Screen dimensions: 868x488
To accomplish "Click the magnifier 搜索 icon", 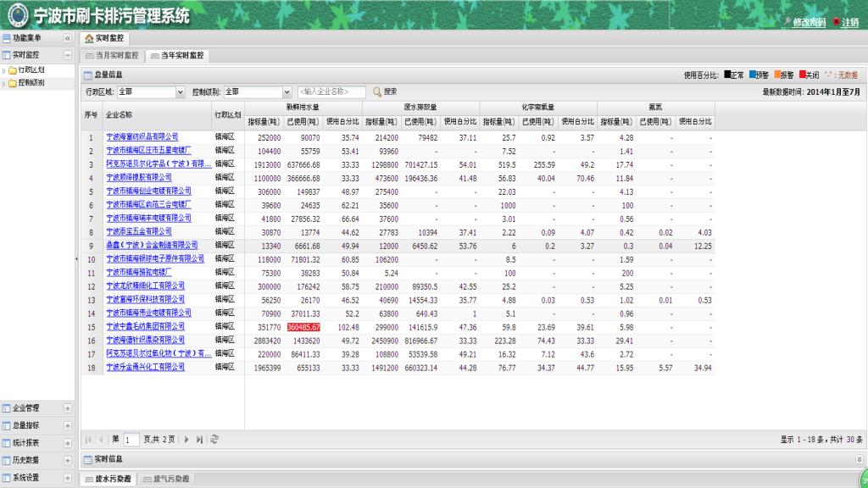I will [377, 91].
